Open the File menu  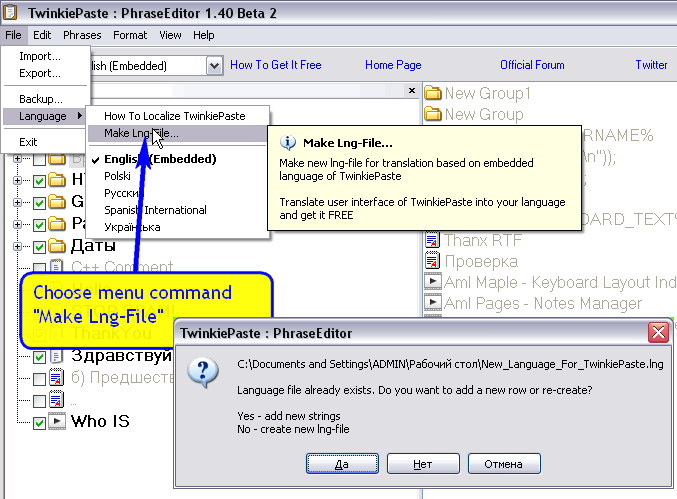click(x=13, y=35)
